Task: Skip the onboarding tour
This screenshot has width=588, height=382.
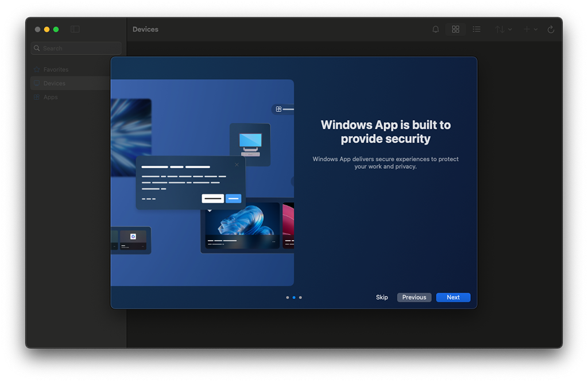Action: [382, 297]
